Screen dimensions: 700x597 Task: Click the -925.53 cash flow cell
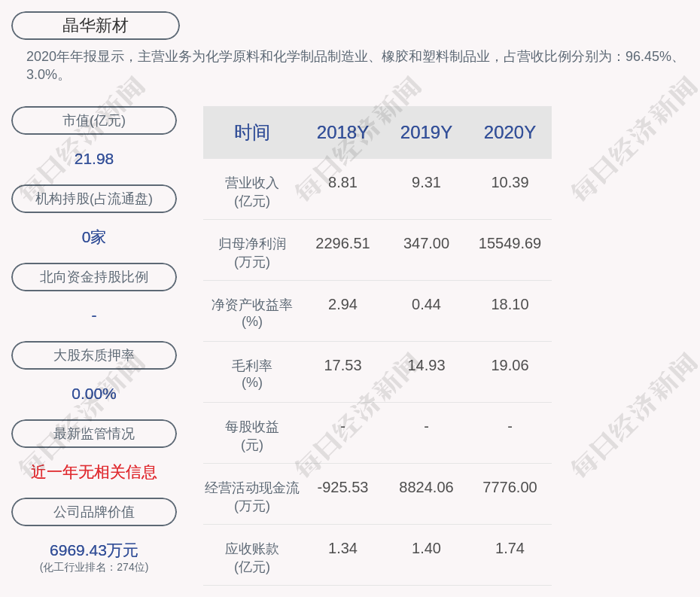coord(342,487)
